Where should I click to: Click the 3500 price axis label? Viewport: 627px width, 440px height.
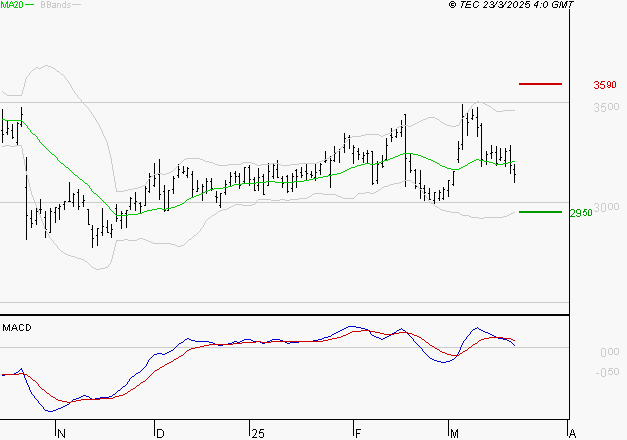click(606, 107)
